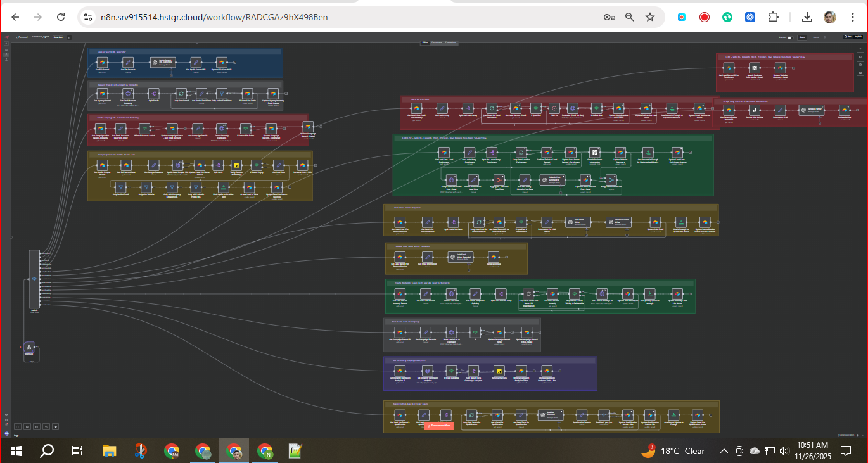Open Chrome downloads
Screen dimensions: 868x463
(x=807, y=17)
